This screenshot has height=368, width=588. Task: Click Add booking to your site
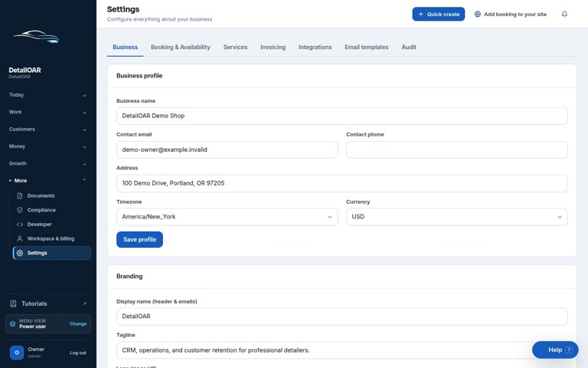[511, 14]
